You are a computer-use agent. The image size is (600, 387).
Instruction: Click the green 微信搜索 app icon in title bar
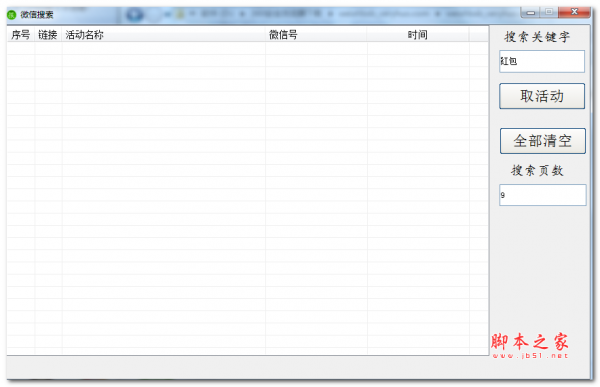pyautogui.click(x=12, y=15)
